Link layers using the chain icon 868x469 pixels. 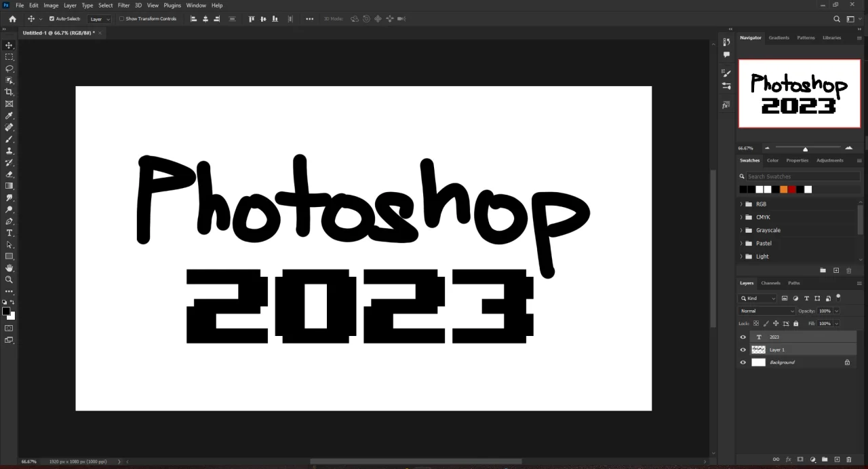coord(776,459)
